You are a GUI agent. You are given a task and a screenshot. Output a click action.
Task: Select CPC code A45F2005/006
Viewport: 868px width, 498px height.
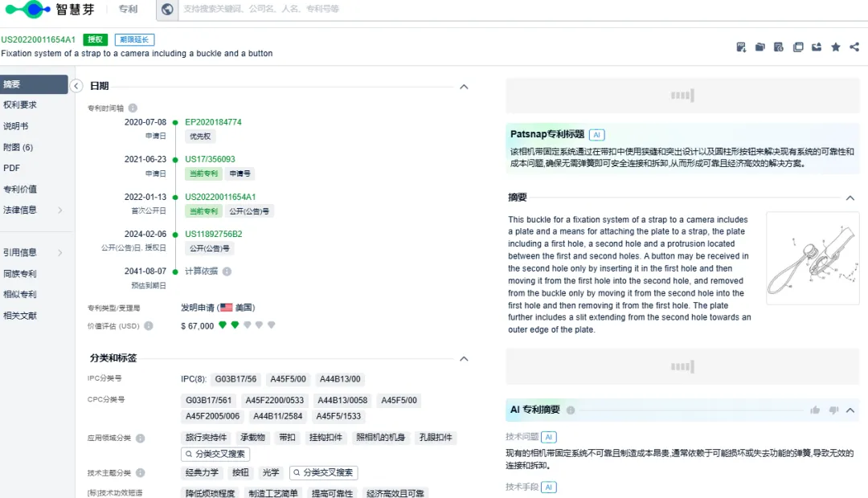point(212,417)
